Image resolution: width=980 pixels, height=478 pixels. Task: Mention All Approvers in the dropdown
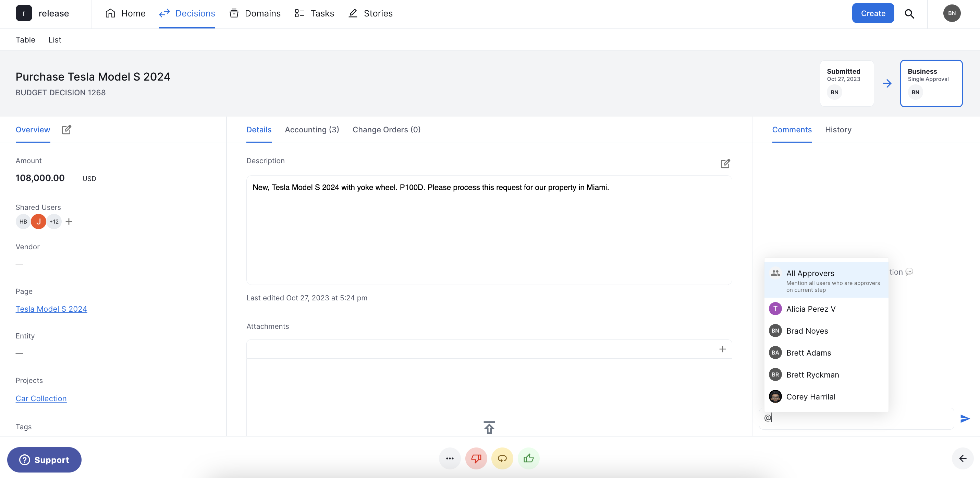[826, 280]
